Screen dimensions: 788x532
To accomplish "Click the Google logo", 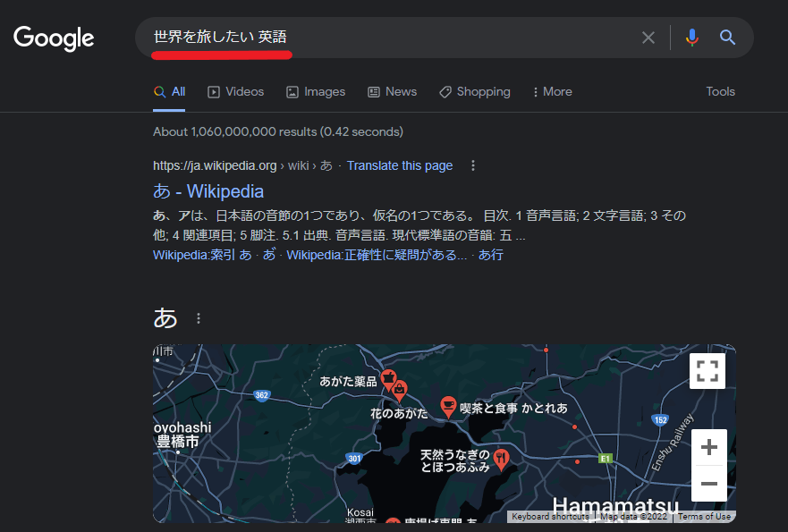I will (x=54, y=38).
